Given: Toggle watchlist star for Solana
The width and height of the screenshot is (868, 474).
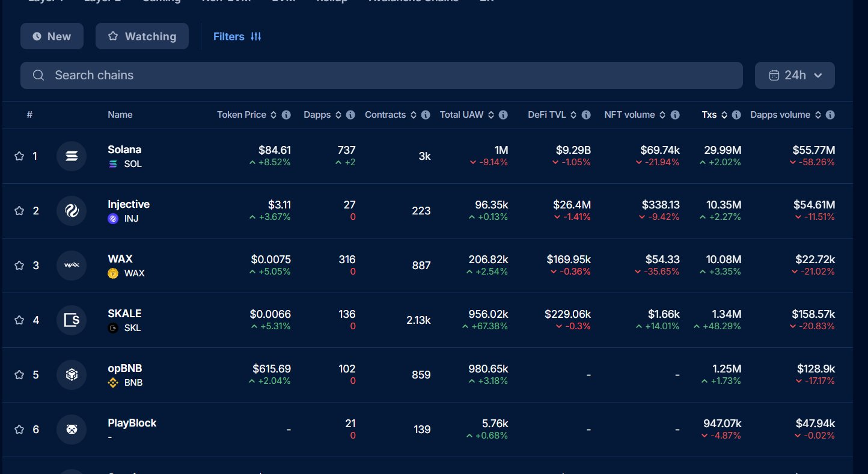Looking at the screenshot, I should click(19, 156).
